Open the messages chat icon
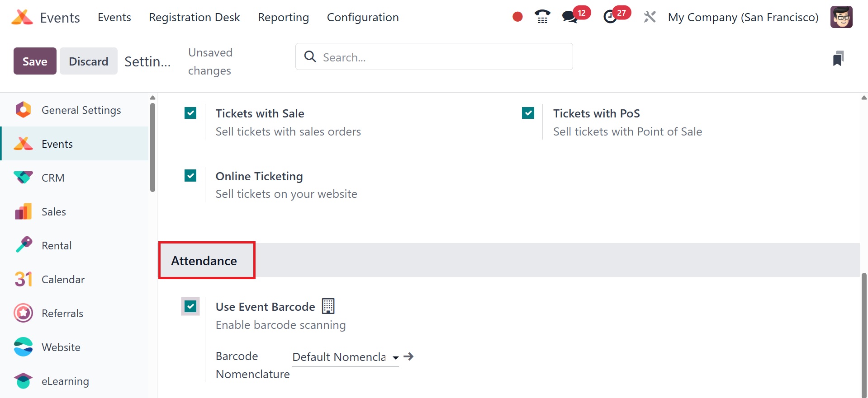Screen dimensions: 868x398 (x=569, y=17)
